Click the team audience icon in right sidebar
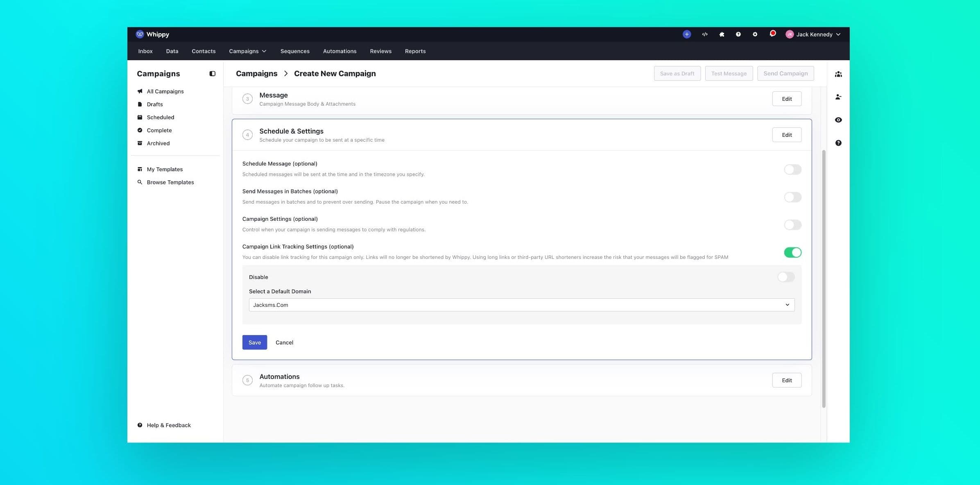The image size is (980, 485). click(838, 74)
